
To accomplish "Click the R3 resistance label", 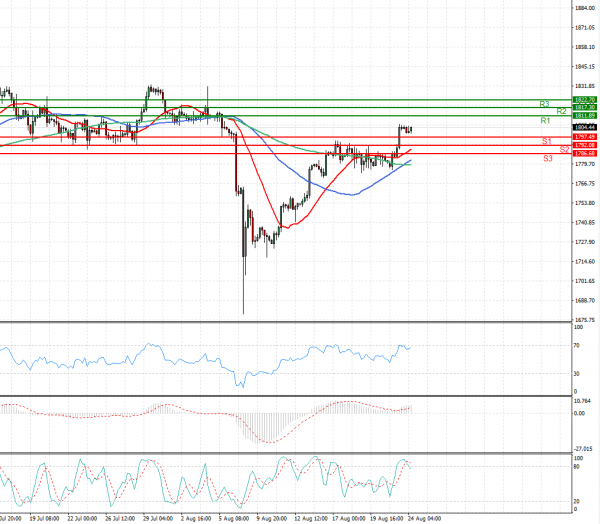I will click(545, 104).
